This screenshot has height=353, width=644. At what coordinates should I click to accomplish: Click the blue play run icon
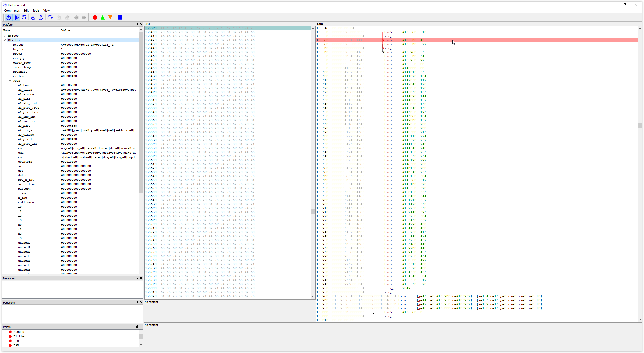[x=17, y=17]
